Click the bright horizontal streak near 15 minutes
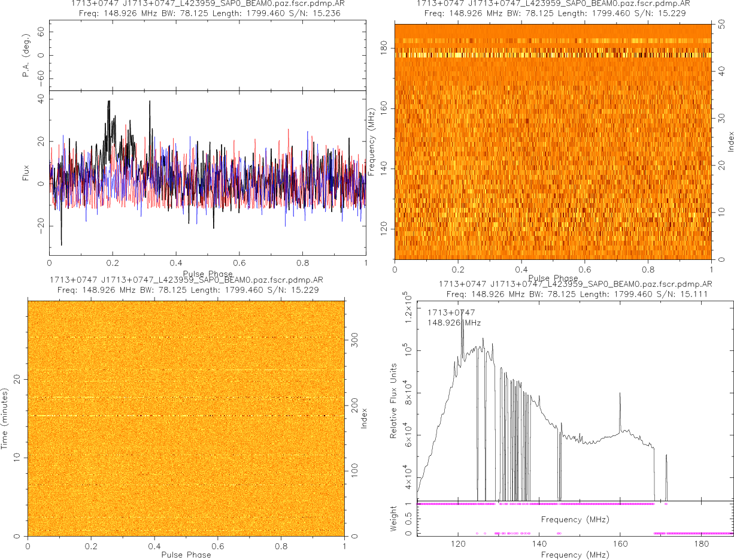 (x=186, y=416)
